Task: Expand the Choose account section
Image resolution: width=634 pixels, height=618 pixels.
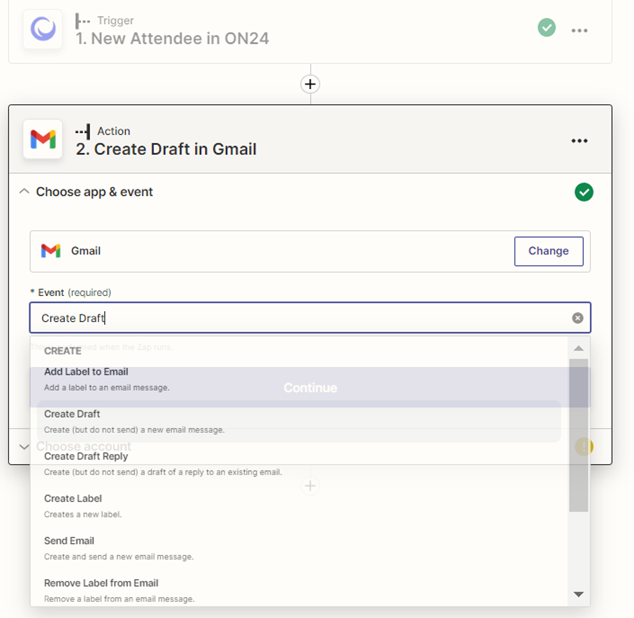Action: click(24, 447)
